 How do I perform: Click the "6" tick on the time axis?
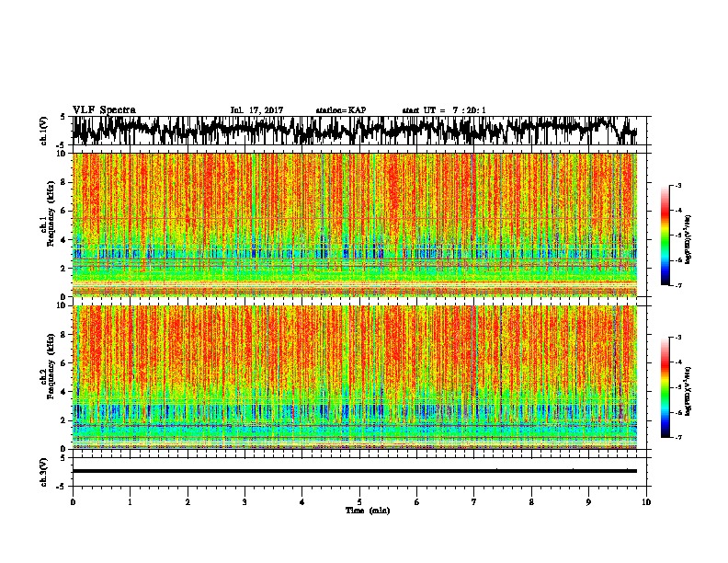click(417, 502)
